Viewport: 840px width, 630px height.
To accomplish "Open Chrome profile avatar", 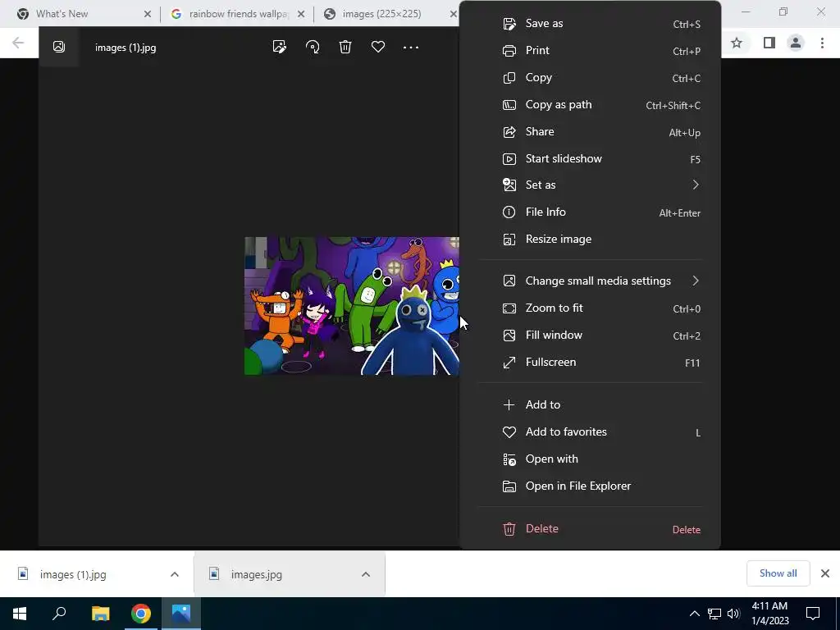I will click(796, 43).
